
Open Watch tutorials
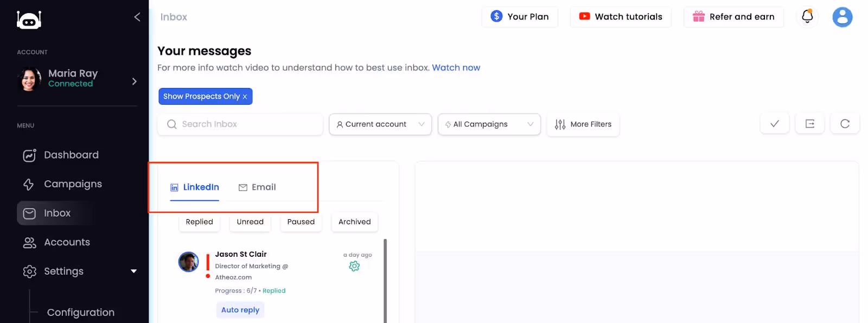(621, 17)
